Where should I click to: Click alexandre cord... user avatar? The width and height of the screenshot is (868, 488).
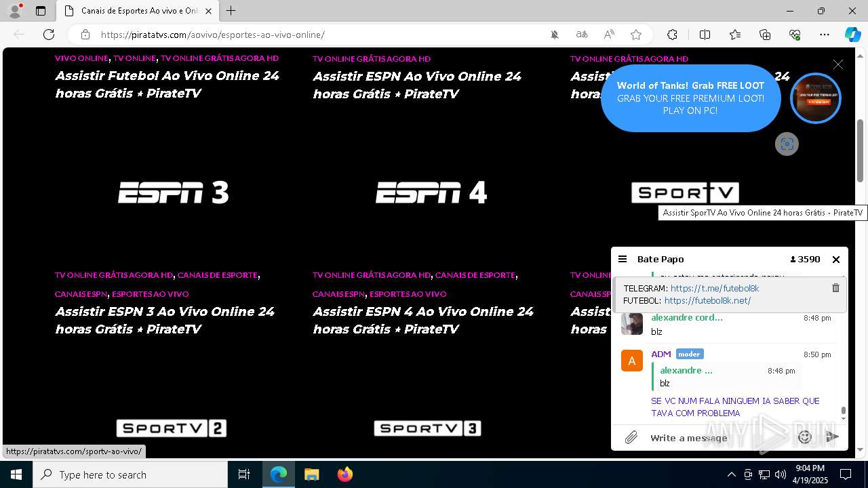[632, 323]
